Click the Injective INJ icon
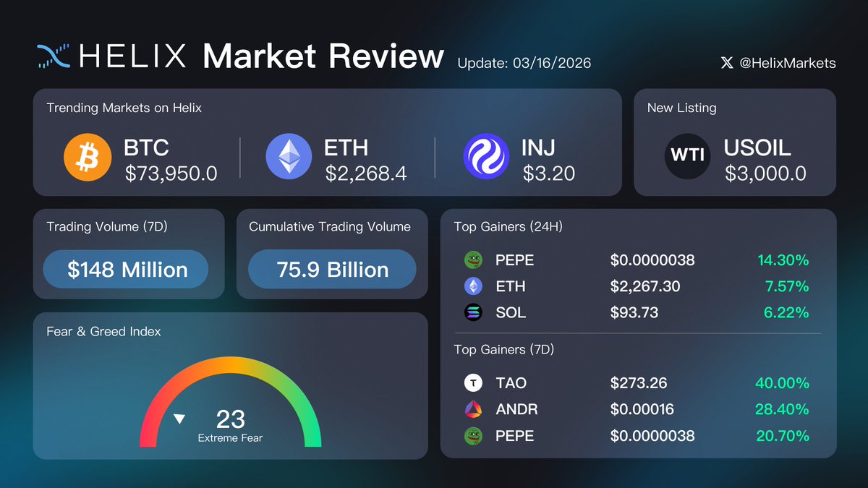Viewport: 868px width, 488px height. pyautogui.click(x=486, y=156)
